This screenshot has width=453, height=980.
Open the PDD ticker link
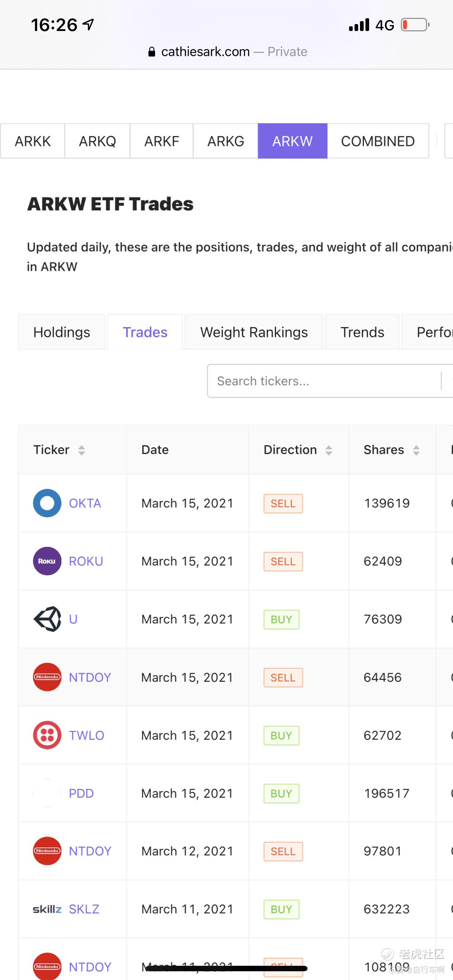[81, 793]
